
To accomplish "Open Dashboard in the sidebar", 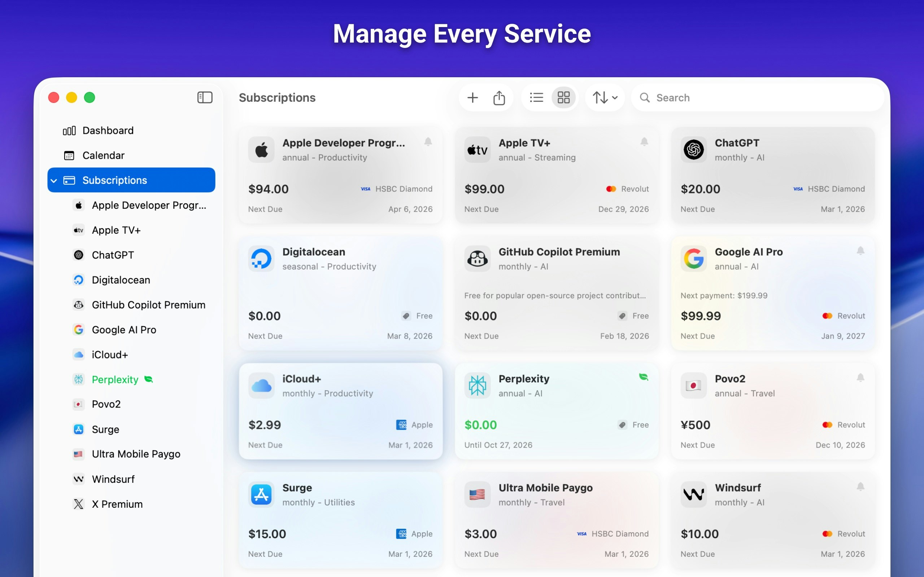I will [108, 131].
